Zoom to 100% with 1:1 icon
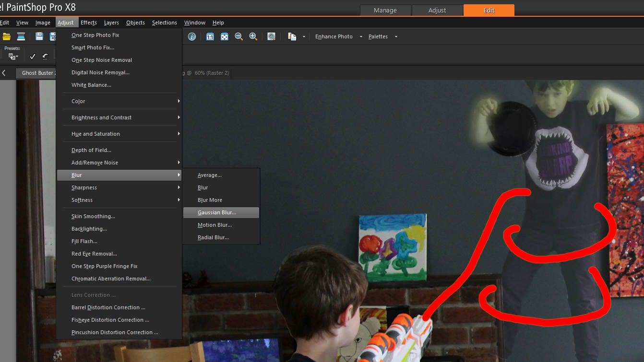This screenshot has width=644, height=362. point(210,36)
